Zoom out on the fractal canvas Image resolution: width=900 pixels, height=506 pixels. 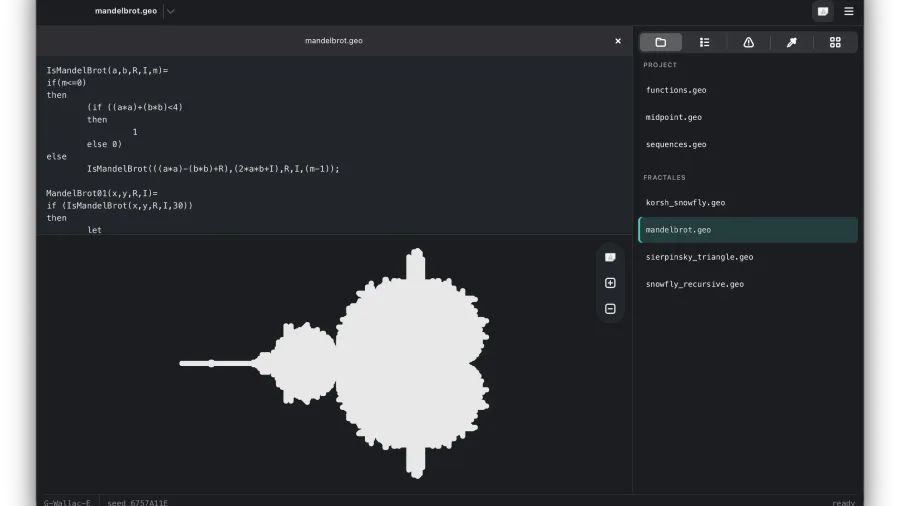(x=610, y=309)
